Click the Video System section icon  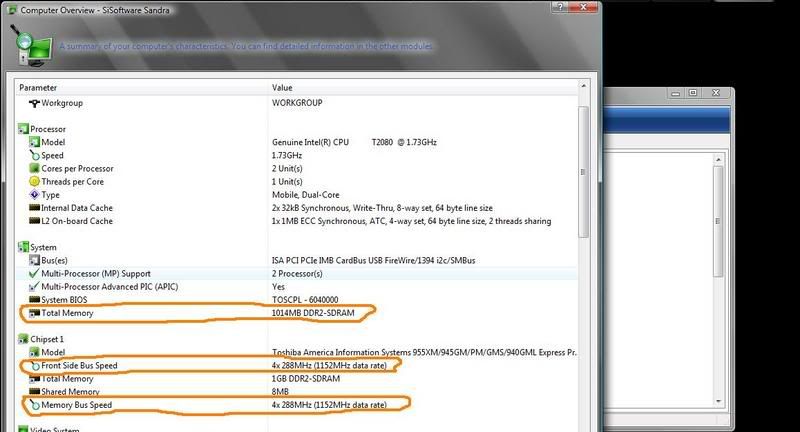point(23,429)
